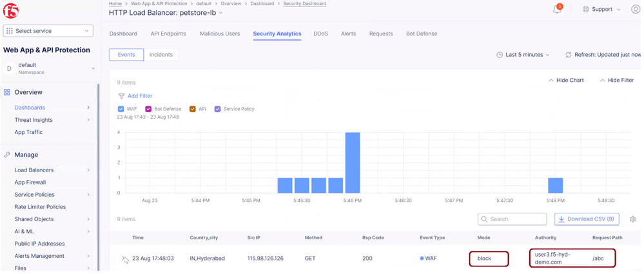Click the Download CSV button
This screenshot has width=644, height=274.
coord(586,219)
